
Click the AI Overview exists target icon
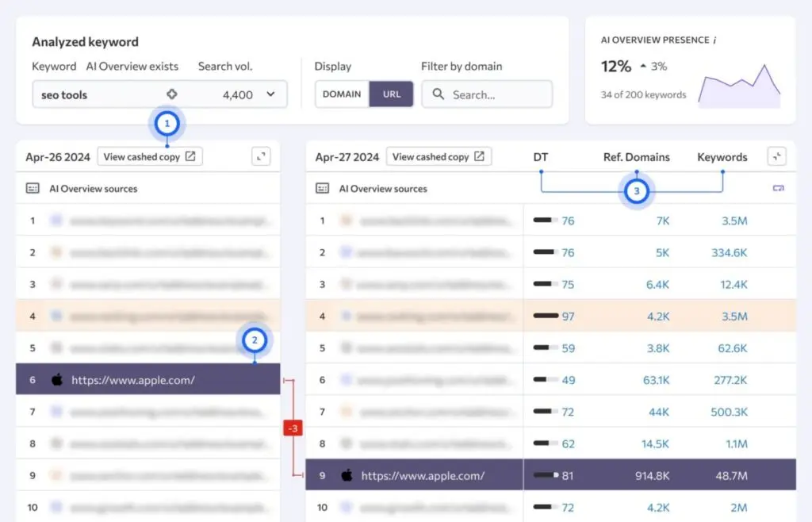coord(171,94)
